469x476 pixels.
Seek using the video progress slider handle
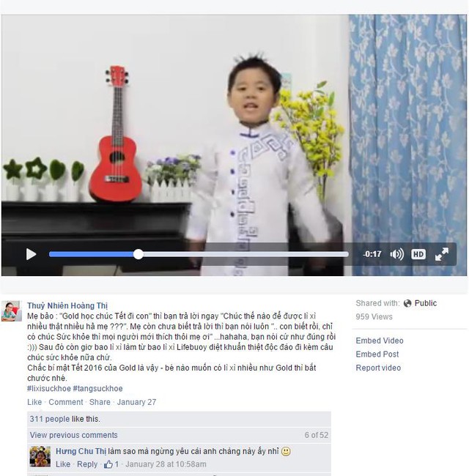click(139, 254)
